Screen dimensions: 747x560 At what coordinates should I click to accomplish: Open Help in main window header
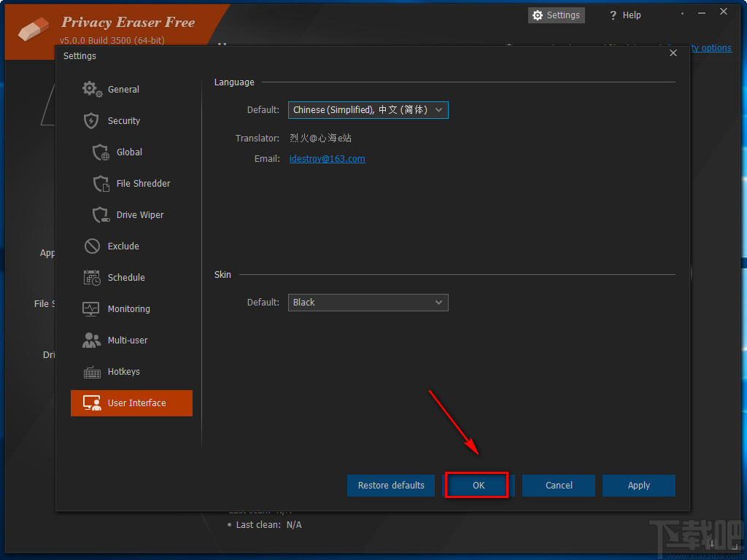625,15
